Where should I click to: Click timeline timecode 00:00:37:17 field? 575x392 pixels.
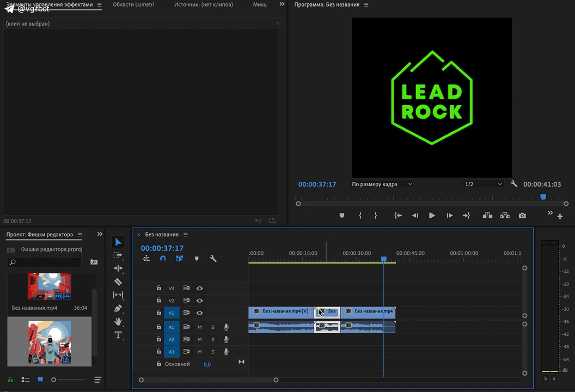[x=162, y=248]
